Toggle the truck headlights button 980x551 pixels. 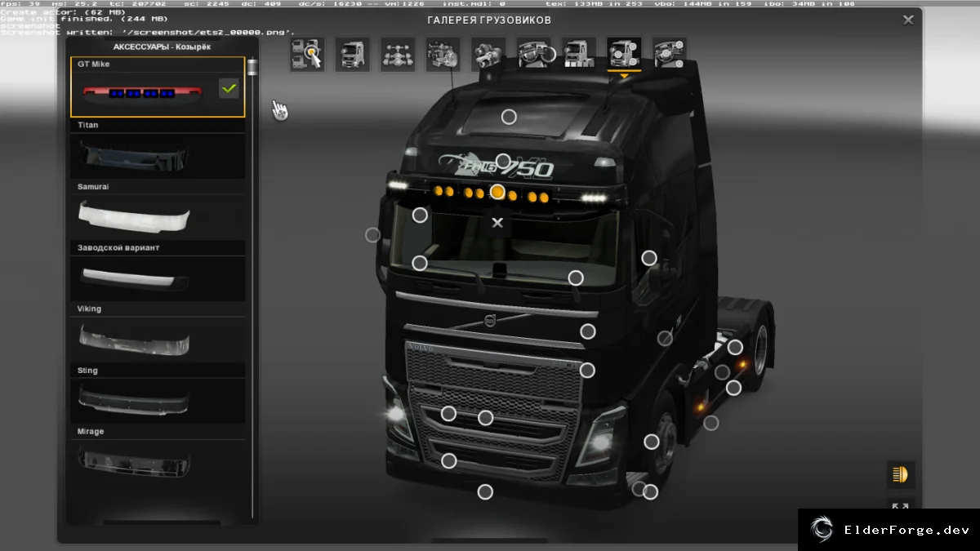click(901, 474)
